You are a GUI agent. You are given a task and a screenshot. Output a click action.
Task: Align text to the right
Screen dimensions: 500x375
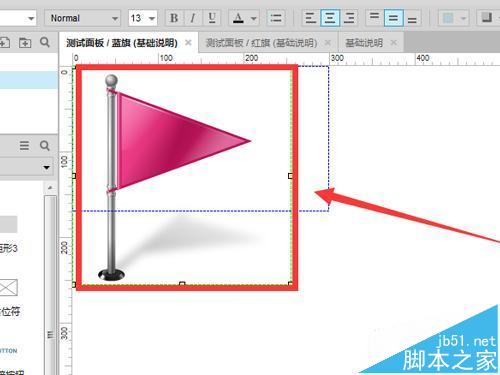coord(349,18)
